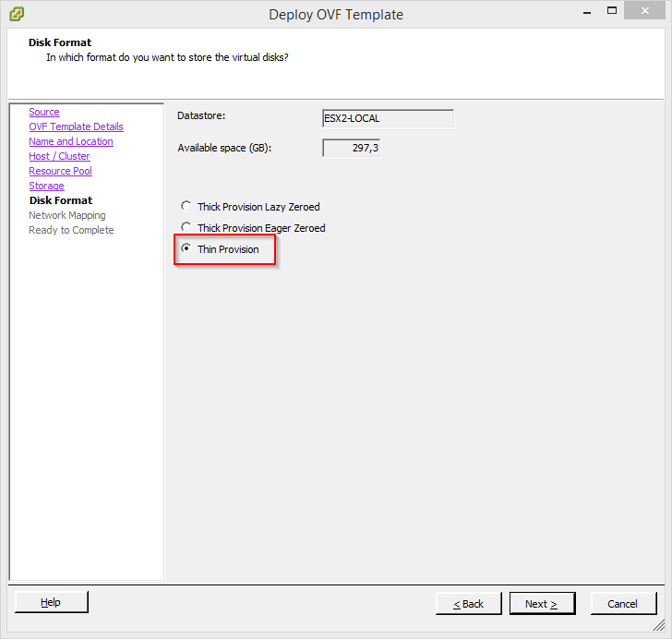
Task: Go to the Source step
Action: click(44, 112)
